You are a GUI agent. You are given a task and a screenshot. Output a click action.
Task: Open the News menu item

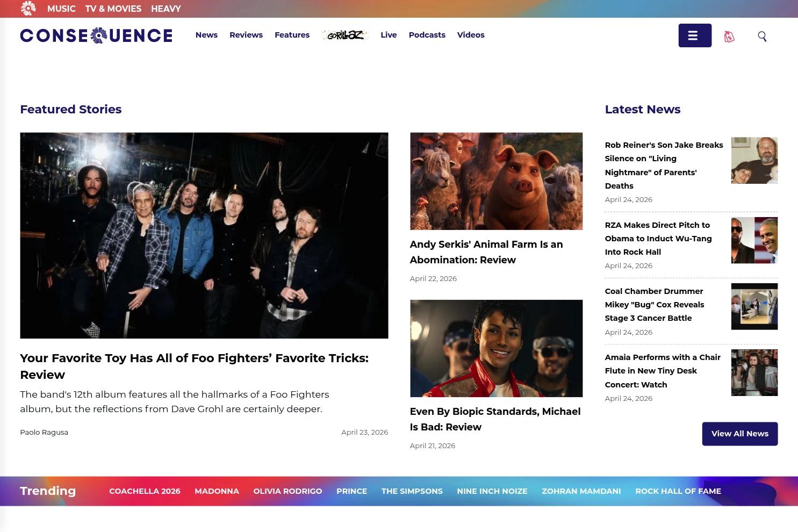coord(206,35)
